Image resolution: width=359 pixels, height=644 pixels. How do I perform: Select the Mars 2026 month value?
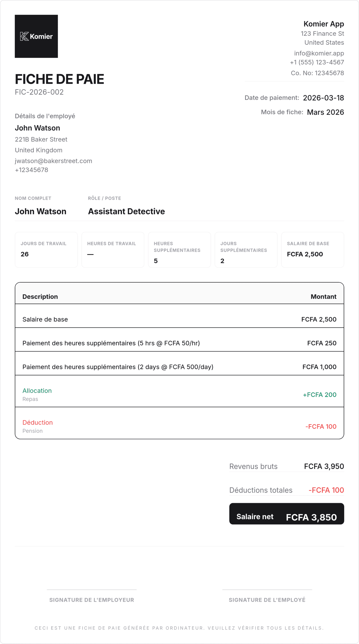pyautogui.click(x=325, y=112)
